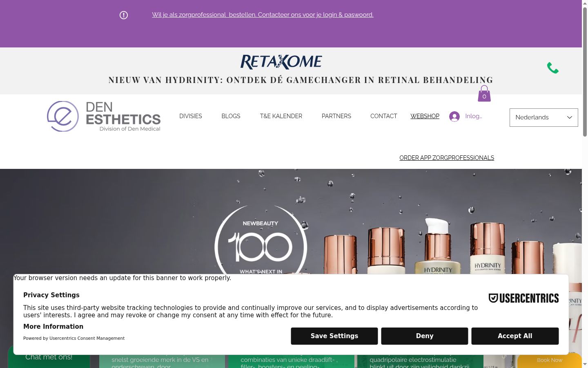Open the T&E KALENDER menu item

pos(281,116)
